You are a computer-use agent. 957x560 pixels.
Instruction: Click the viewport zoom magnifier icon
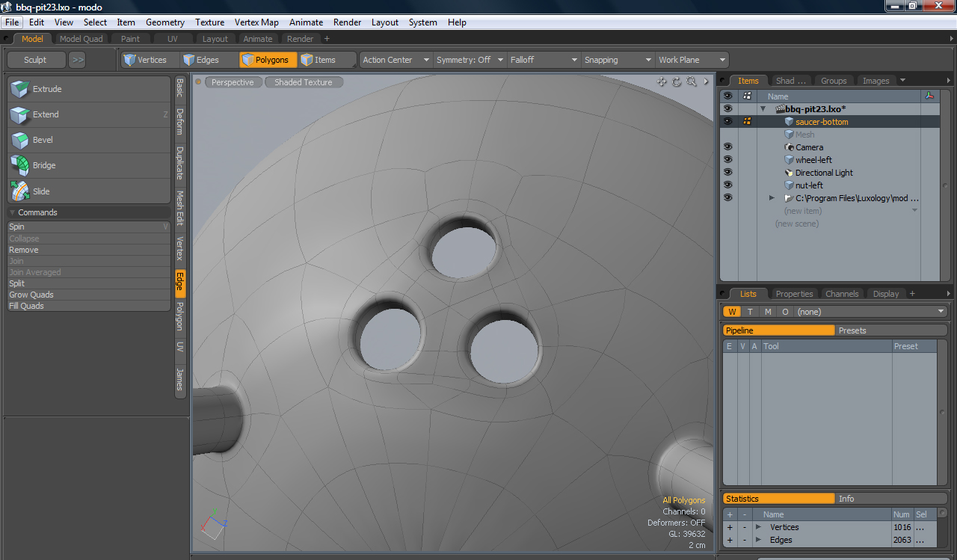point(692,81)
